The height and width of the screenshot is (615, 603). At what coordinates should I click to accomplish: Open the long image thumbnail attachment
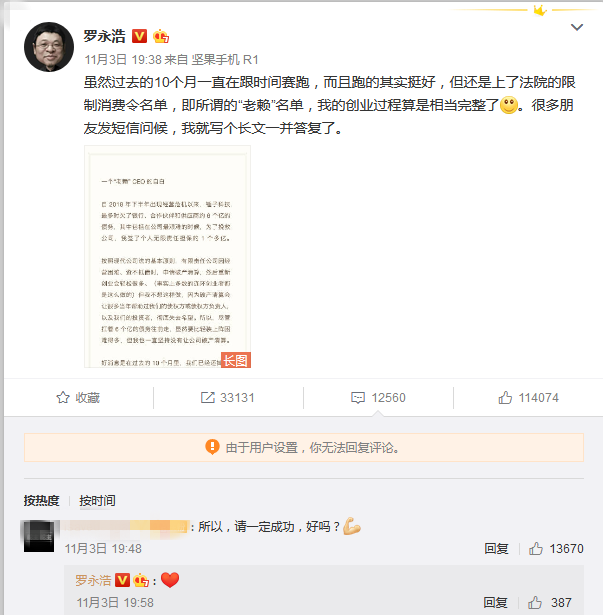tap(168, 257)
